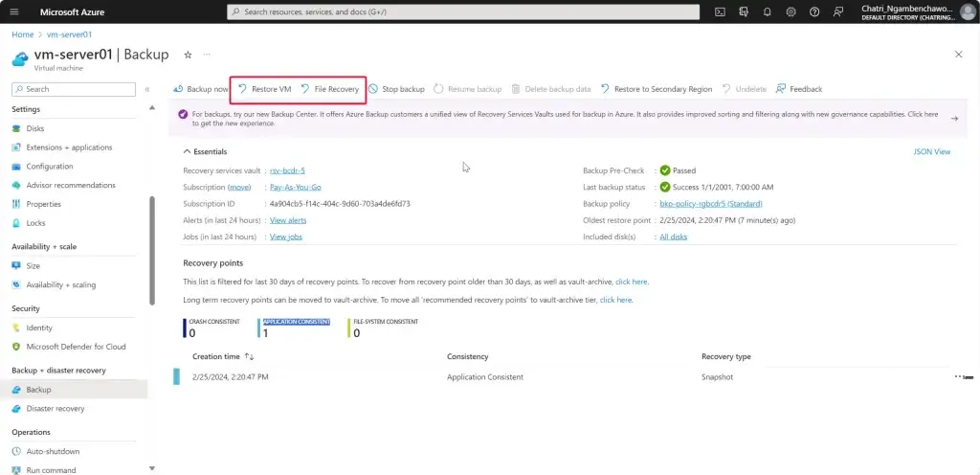The width and height of the screenshot is (980, 475).
Task: Open Microsoft Defender for Cloud
Action: click(x=76, y=347)
